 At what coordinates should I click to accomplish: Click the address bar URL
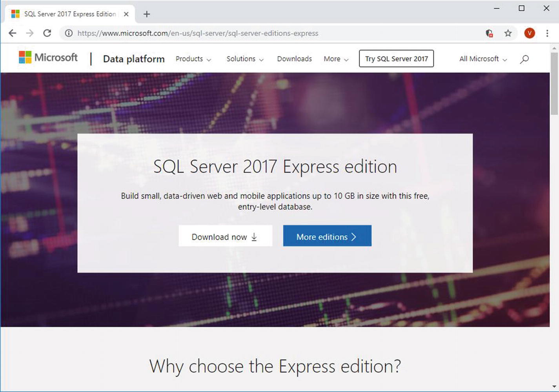pos(198,33)
